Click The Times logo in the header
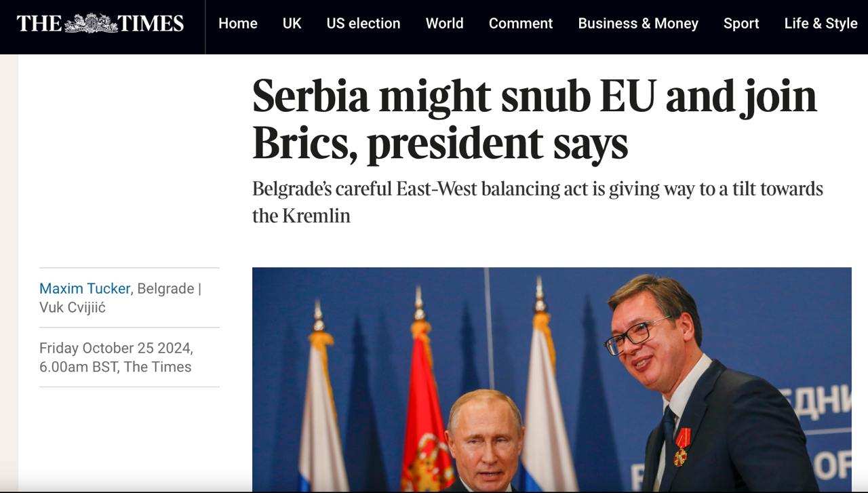The width and height of the screenshot is (868, 493). 100,24
